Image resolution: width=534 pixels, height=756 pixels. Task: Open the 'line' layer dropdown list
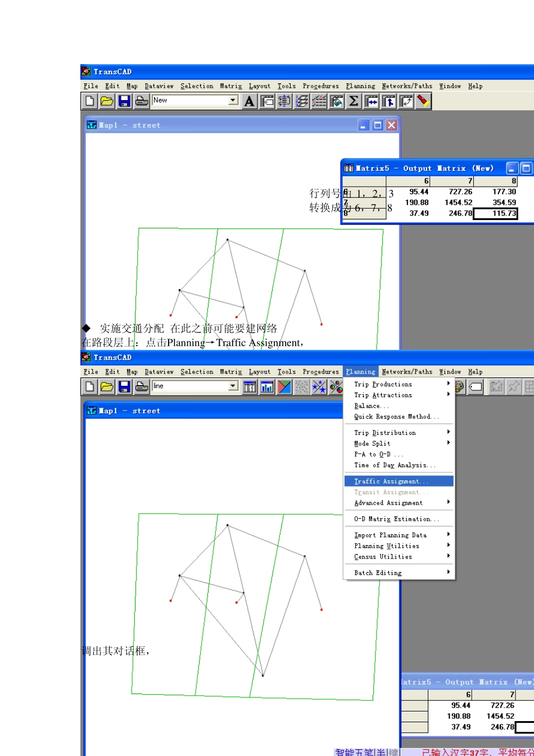click(x=233, y=386)
